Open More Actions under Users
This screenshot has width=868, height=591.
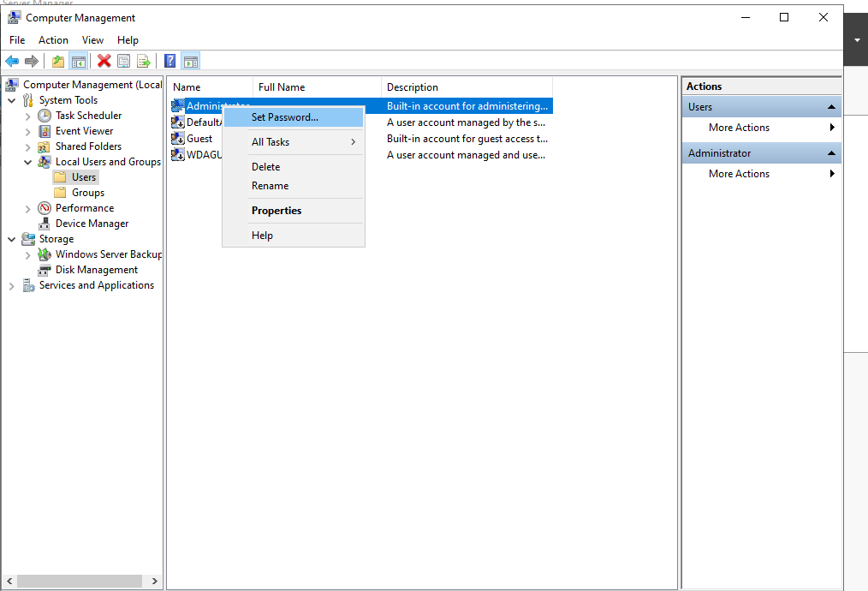tap(761, 128)
